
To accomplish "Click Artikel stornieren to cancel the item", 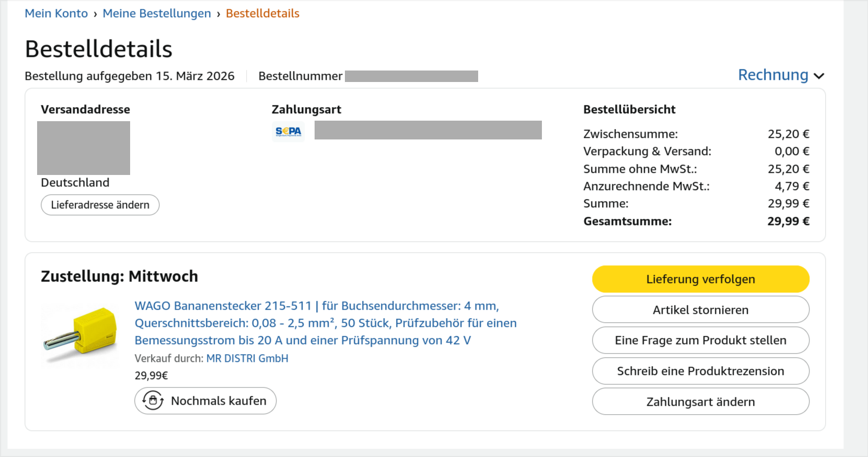I will tap(700, 310).
